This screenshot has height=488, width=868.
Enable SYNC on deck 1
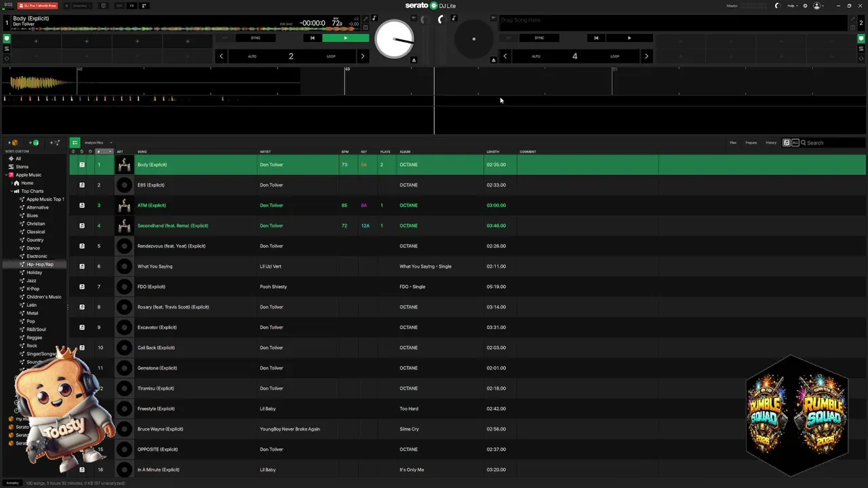point(256,38)
